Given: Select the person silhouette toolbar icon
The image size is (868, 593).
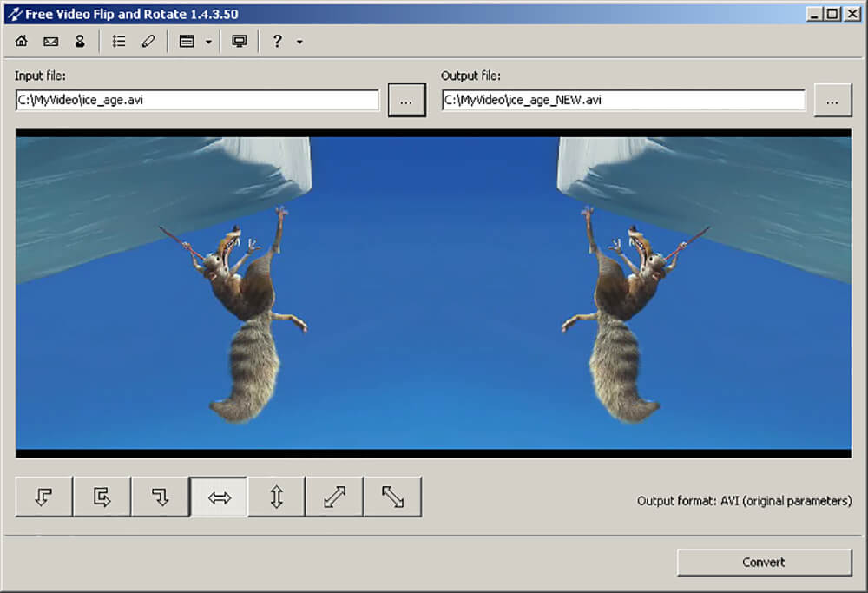Looking at the screenshot, I should [x=80, y=41].
